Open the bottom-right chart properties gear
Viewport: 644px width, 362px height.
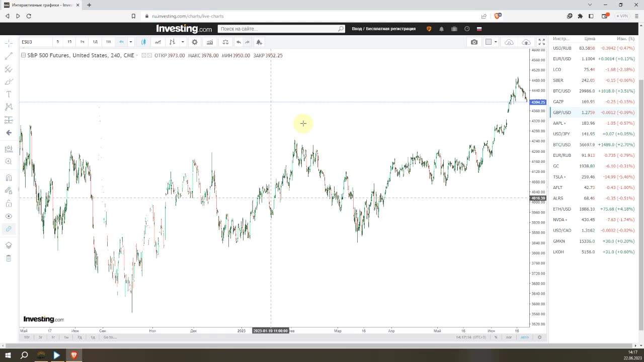coord(539,337)
